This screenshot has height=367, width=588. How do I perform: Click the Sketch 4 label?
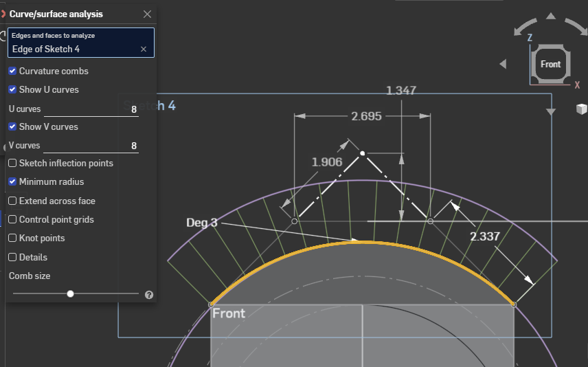[149, 105]
